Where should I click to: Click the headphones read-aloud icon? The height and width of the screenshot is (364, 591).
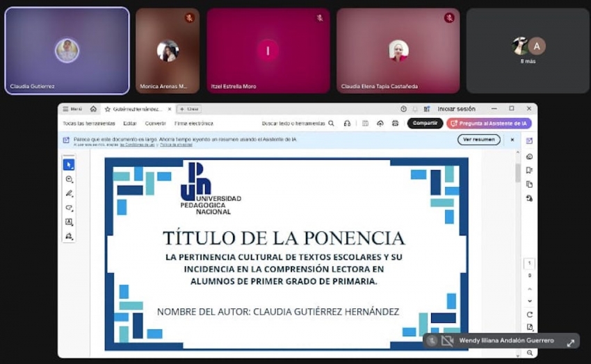pyautogui.click(x=347, y=124)
